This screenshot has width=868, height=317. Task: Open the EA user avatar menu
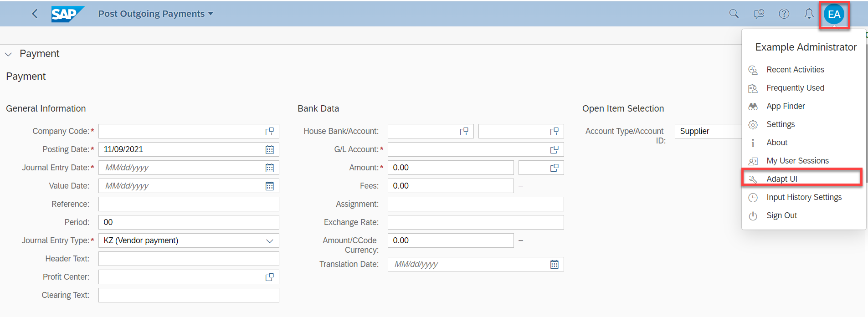pyautogui.click(x=834, y=14)
